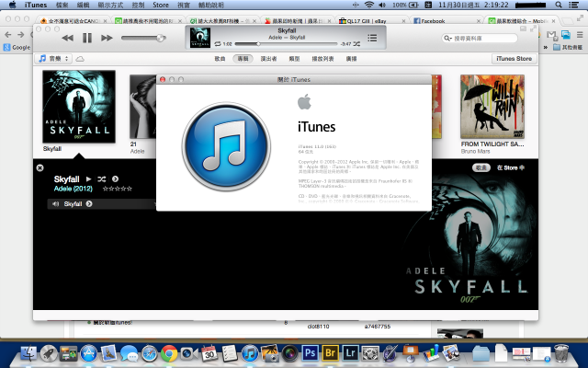Switch to the 類型 genres tab
This screenshot has width=588, height=368.
[x=294, y=59]
